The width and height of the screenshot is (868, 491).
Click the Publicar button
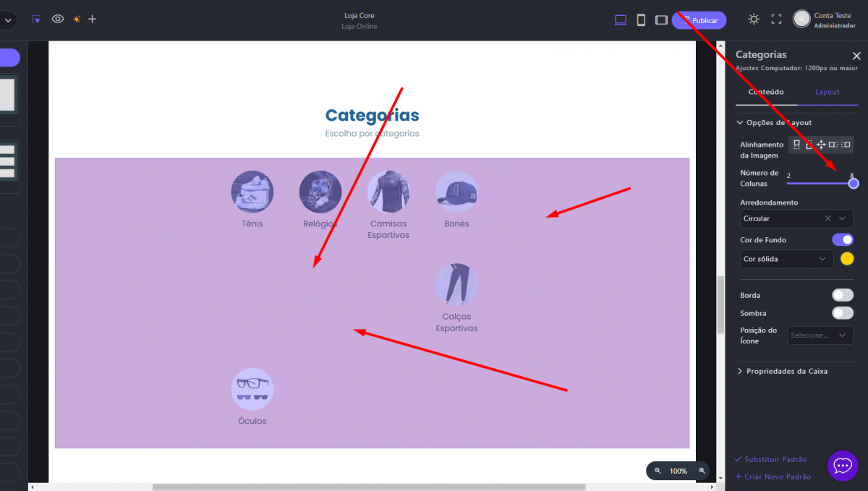click(x=699, y=20)
